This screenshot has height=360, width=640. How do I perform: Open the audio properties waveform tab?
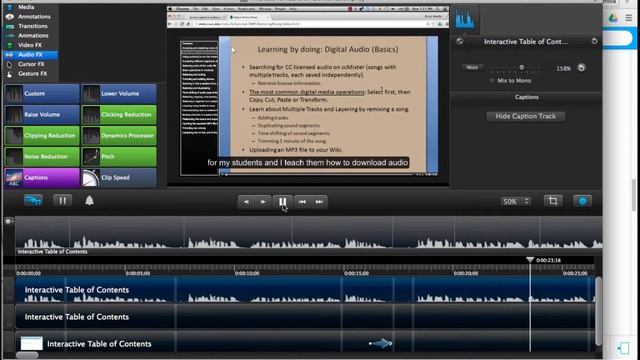[465, 19]
